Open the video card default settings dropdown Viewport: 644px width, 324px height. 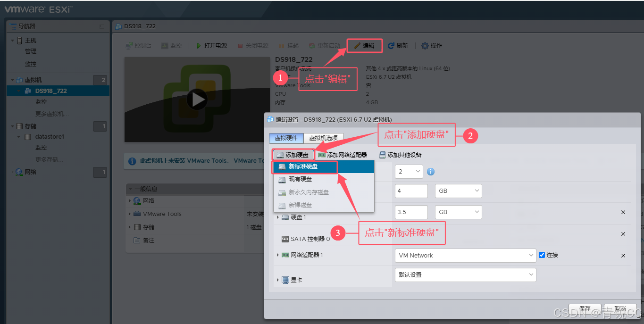pyautogui.click(x=465, y=275)
